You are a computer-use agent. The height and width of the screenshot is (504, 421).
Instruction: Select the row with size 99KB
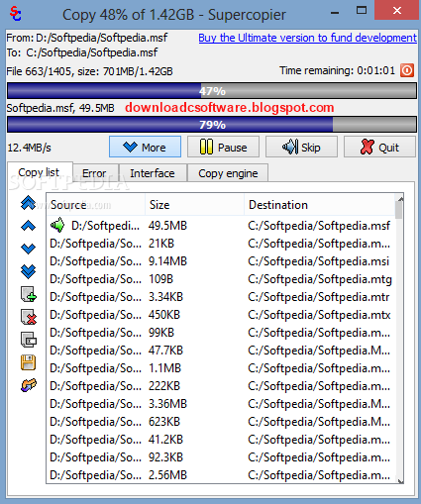coord(221,333)
